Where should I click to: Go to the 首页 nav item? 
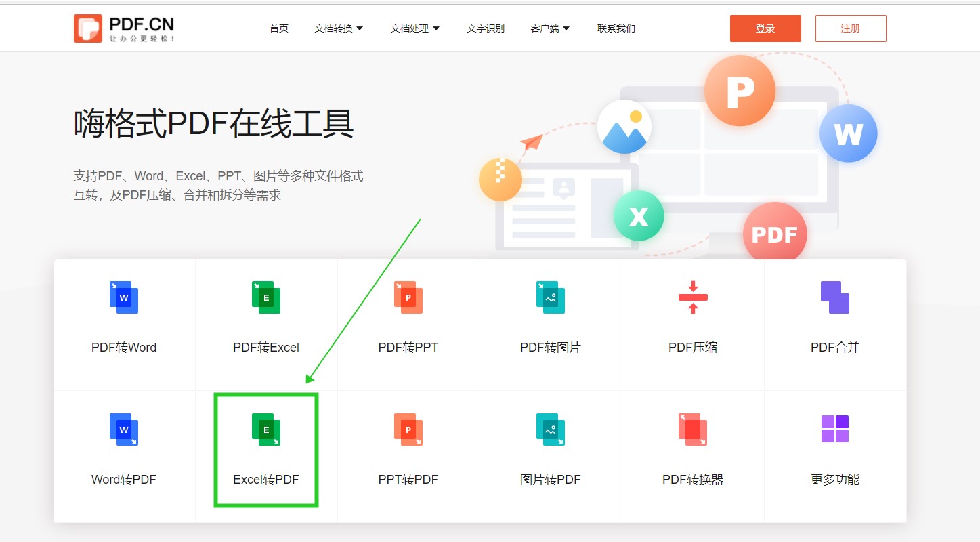tap(279, 28)
